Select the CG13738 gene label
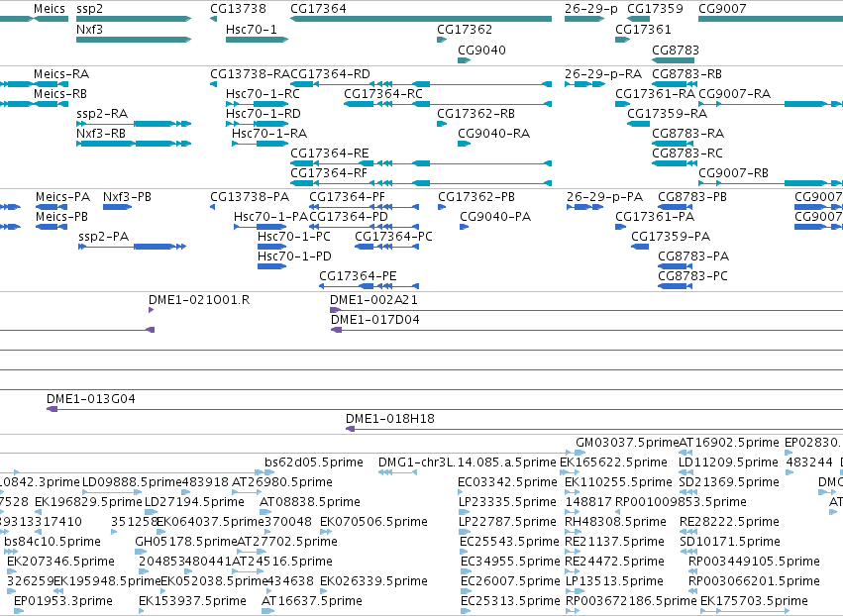This screenshot has height=616, width=843. click(238, 9)
